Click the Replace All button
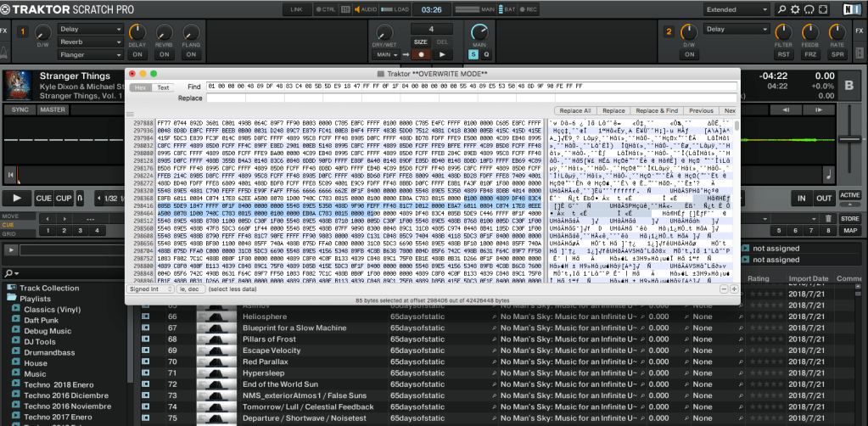Viewport: 868px width, 426px height. pos(575,111)
